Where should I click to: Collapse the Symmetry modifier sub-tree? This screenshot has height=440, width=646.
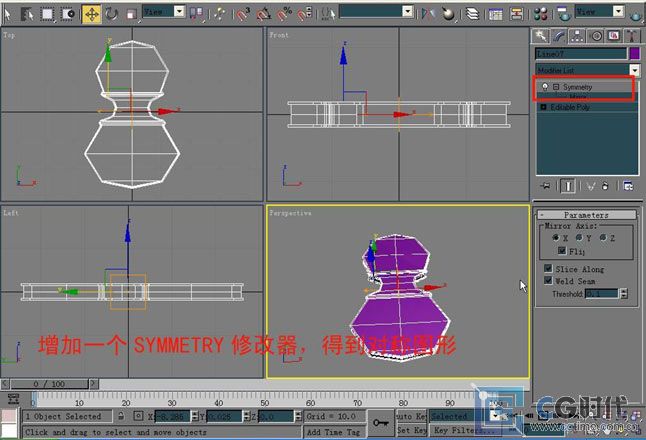[x=556, y=87]
